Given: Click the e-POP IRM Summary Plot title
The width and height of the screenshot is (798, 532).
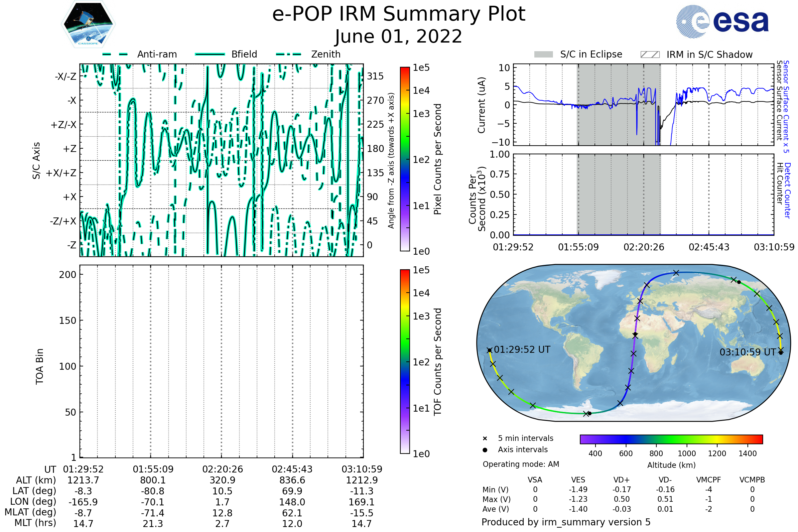Looking at the screenshot, I should pos(399,14).
